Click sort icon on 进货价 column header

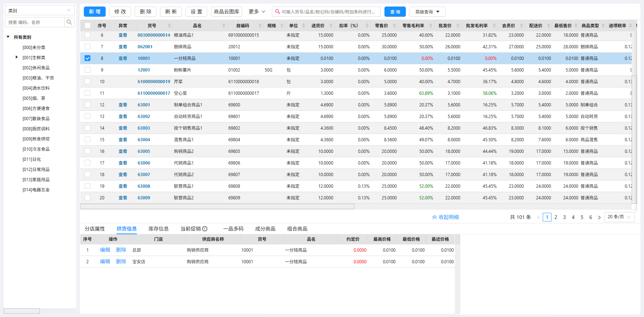[331, 25]
